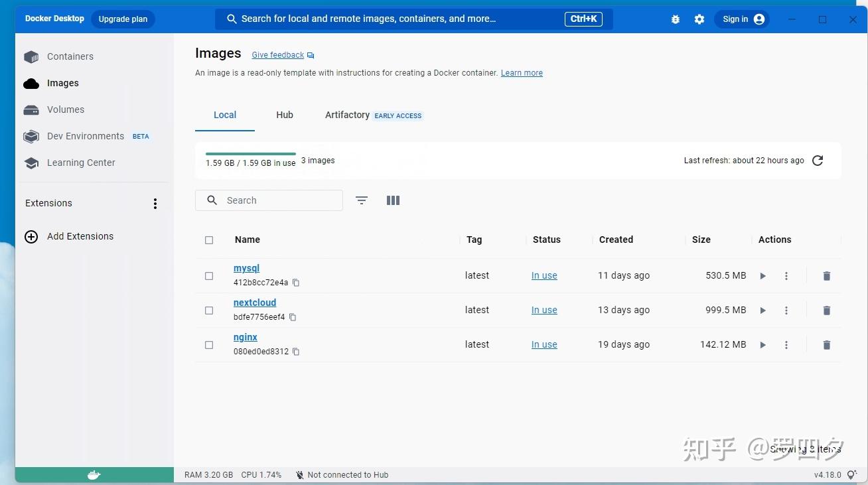Open the Volumes drive icon
This screenshot has width=868, height=485.
coord(31,110)
